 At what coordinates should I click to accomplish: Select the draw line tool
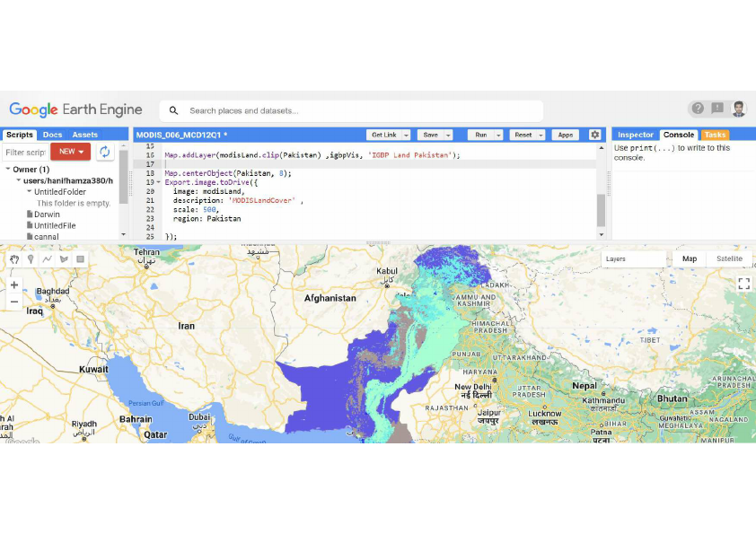coord(47,259)
